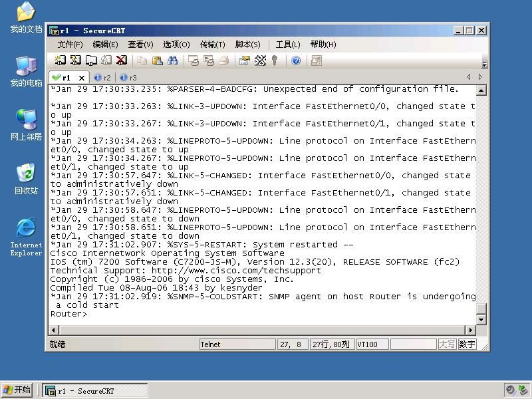Image resolution: width=532 pixels, height=399 pixels.
Task: Maximize the SecureCRT window
Action: pos(469,31)
